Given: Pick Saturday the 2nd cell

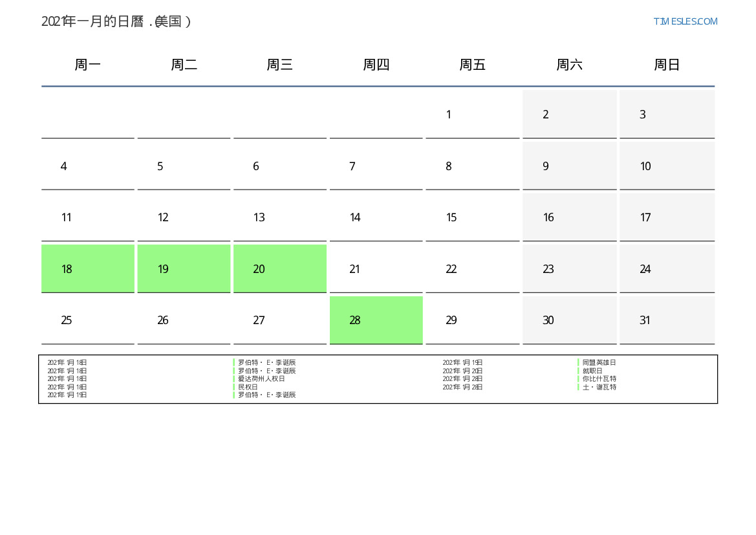Looking at the screenshot, I should click(569, 115).
